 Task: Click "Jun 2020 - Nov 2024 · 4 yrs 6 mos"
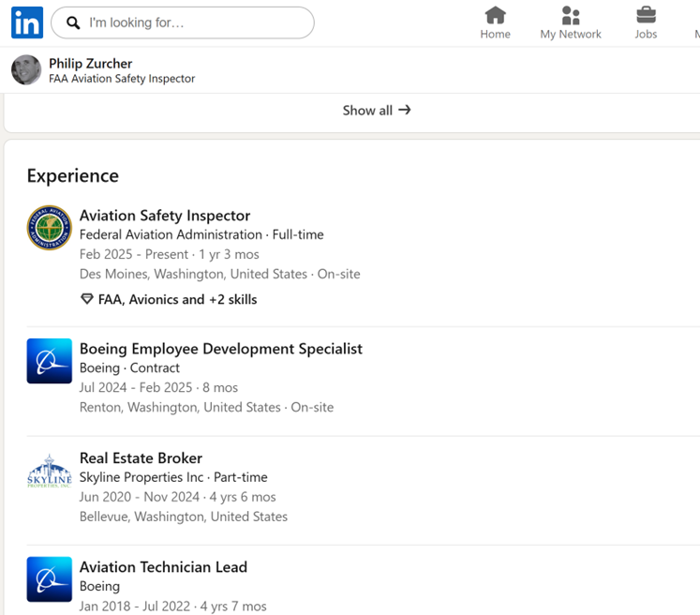coord(178,497)
